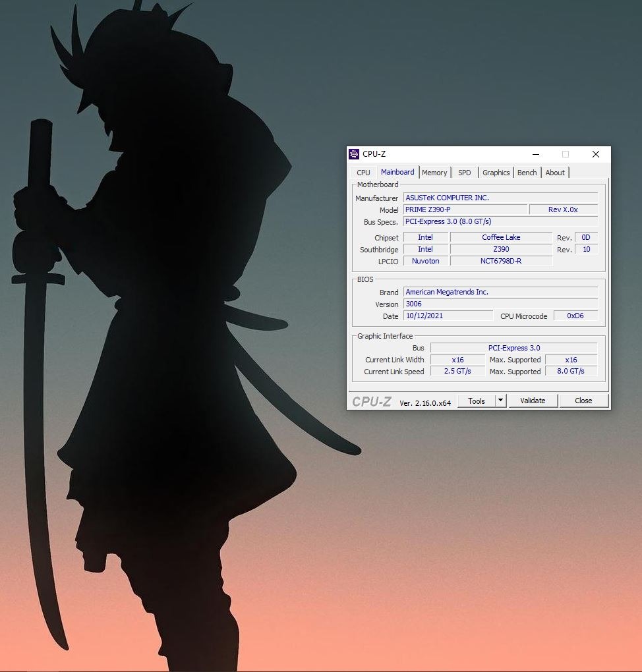Select the SPD tab
This screenshot has height=672, width=642.
tap(465, 173)
